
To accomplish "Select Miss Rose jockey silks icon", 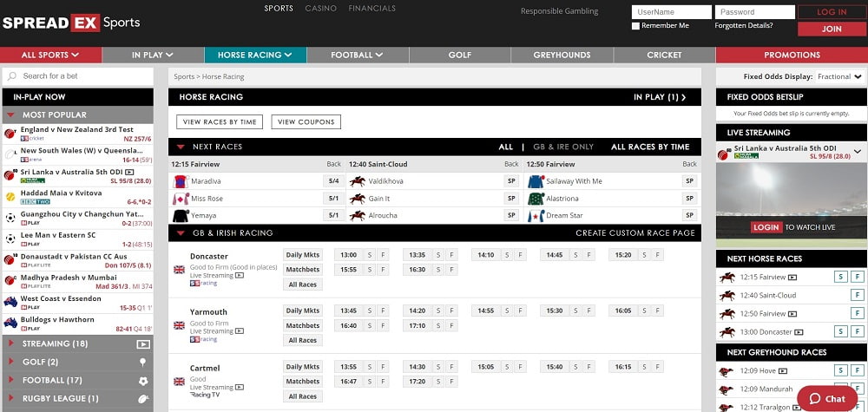I will (x=181, y=199).
